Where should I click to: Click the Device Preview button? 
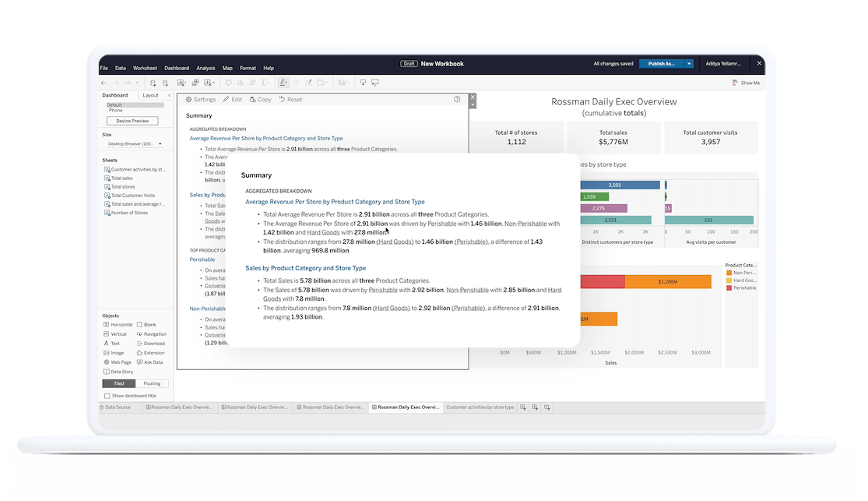[x=132, y=121]
